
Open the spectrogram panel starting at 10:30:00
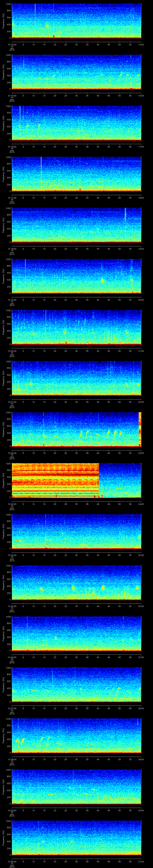77,838
